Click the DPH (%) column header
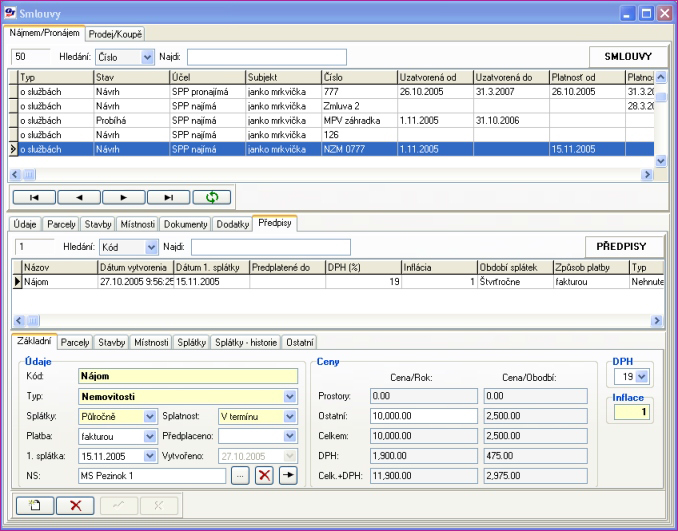The height and width of the screenshot is (531, 678). coord(363,268)
